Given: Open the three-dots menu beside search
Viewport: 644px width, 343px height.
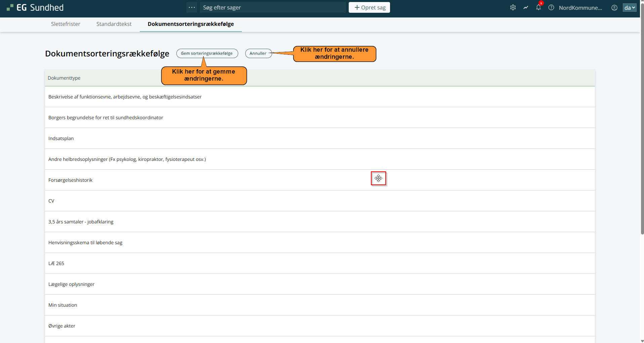Looking at the screenshot, I should click(x=192, y=7).
